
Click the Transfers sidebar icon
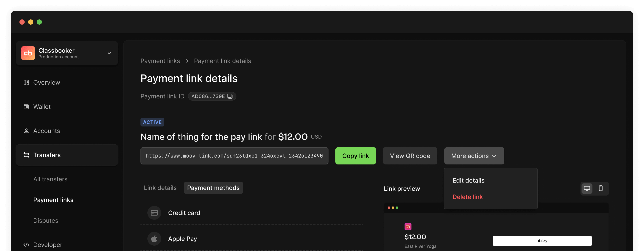coord(26,155)
